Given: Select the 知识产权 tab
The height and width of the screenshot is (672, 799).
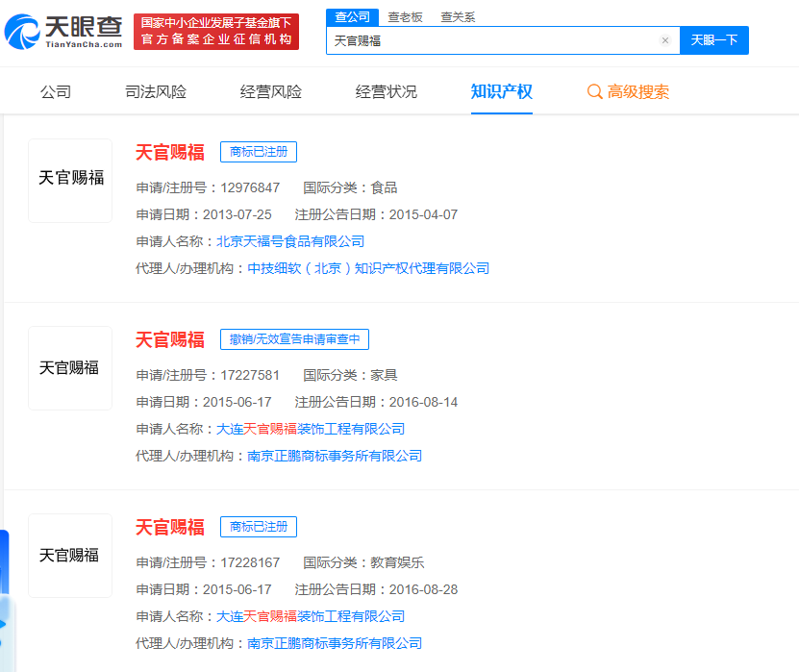Looking at the screenshot, I should (x=501, y=91).
